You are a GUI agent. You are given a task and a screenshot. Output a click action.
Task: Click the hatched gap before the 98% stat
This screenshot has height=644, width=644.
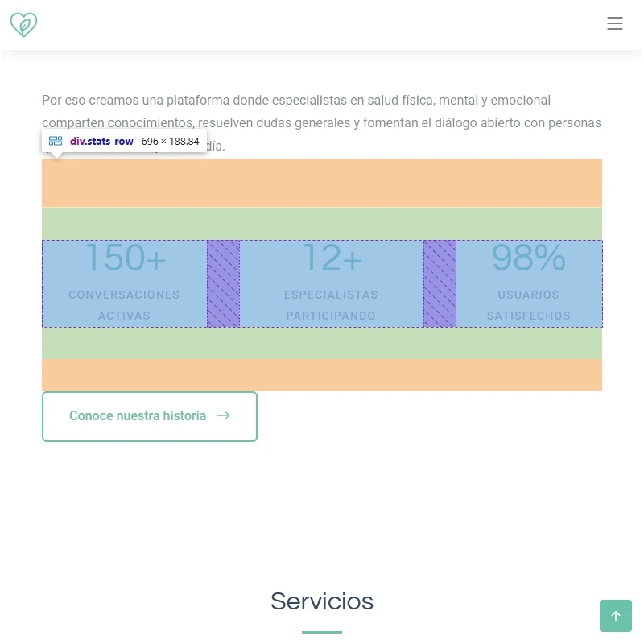tap(440, 284)
